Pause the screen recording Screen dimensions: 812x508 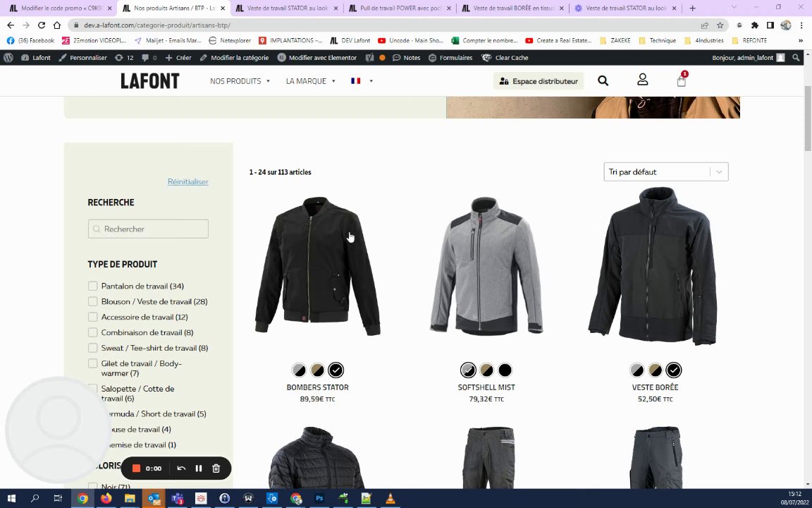tap(198, 468)
